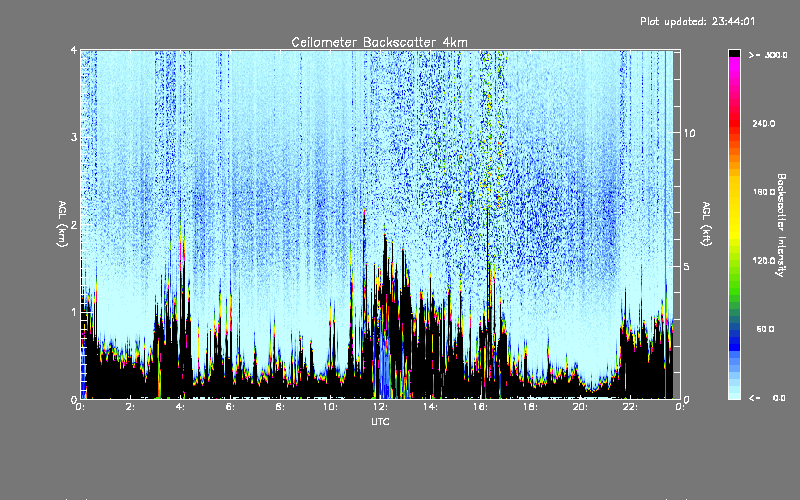
Task: Click the black top of the colorbar
Action: pyautogui.click(x=734, y=53)
